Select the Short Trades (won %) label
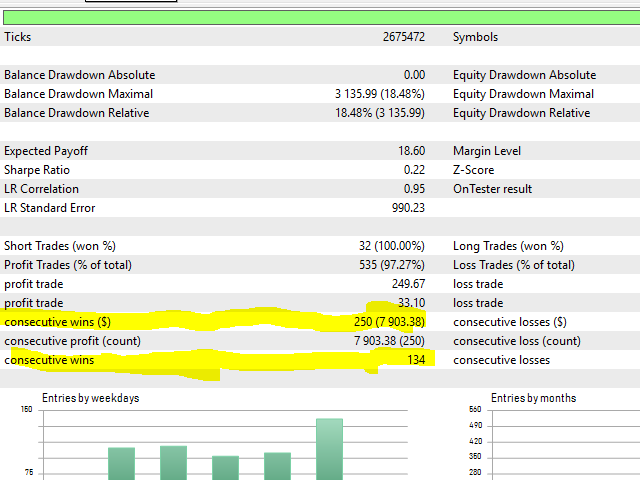The width and height of the screenshot is (640, 480). (x=60, y=246)
